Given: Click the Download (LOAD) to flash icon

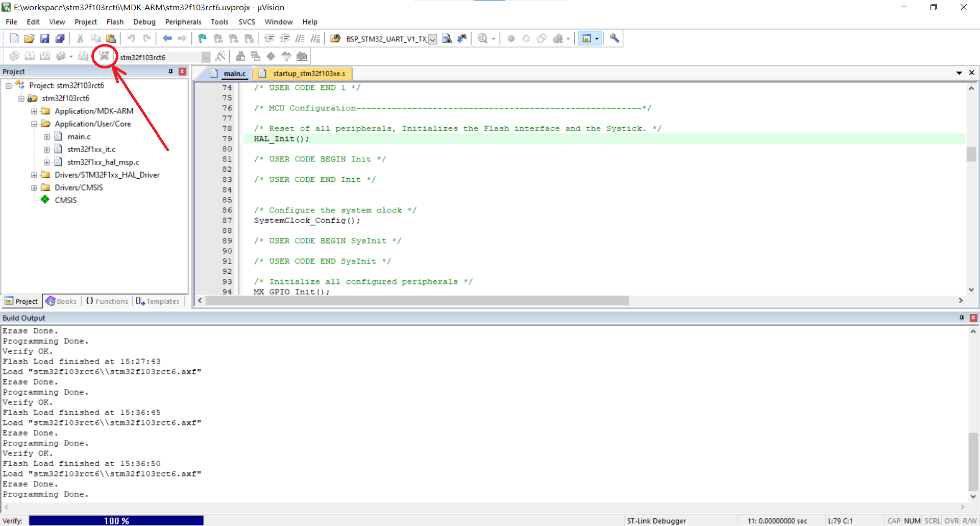Looking at the screenshot, I should (104, 56).
